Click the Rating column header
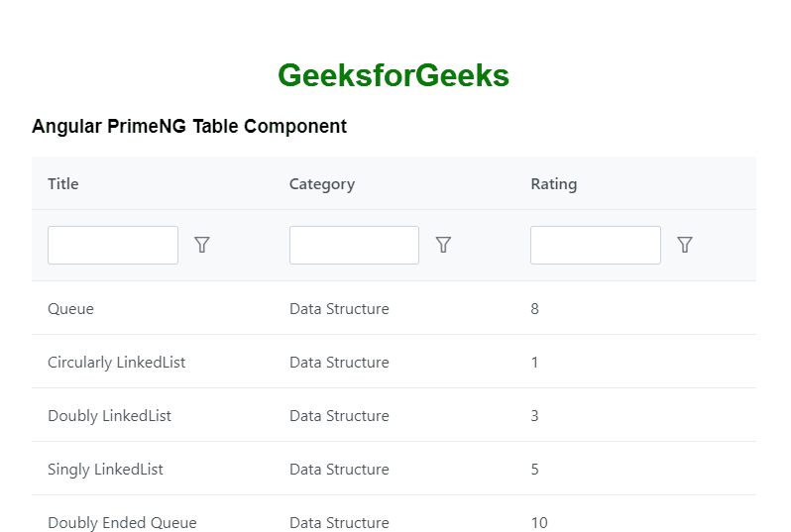791x532 pixels. (554, 183)
